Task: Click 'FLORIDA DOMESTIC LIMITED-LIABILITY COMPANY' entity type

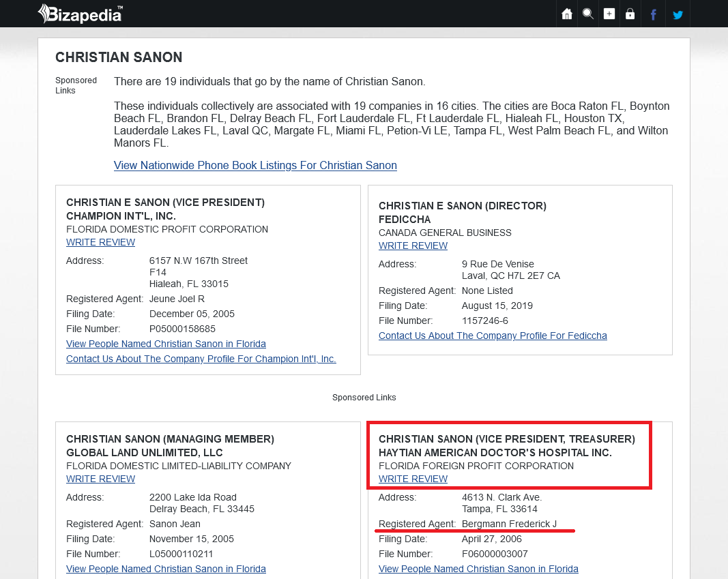Action: tap(179, 466)
